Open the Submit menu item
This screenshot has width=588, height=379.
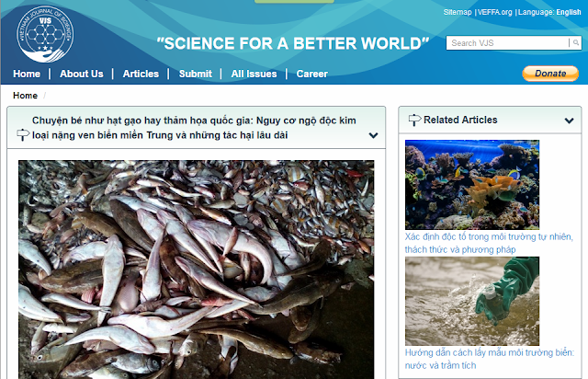pos(196,74)
